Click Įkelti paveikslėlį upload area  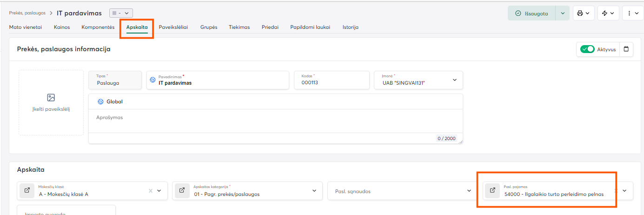pos(51,102)
